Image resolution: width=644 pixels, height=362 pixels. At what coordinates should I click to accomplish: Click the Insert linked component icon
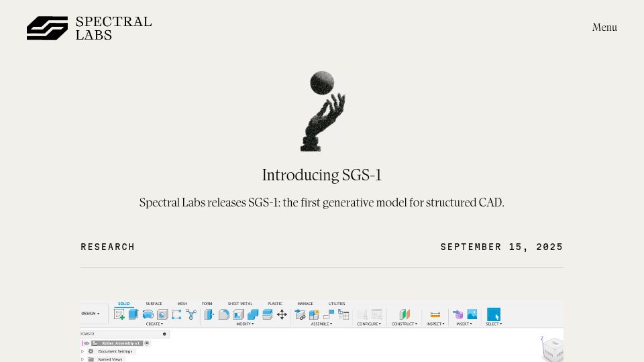(x=300, y=314)
